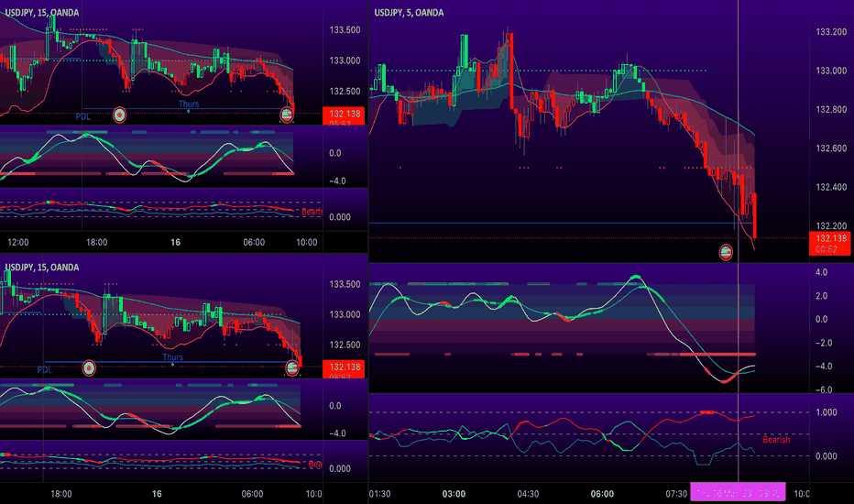Click the Thurs label in the top-left chart
Viewport: 854px width, 504px height.
coord(189,104)
